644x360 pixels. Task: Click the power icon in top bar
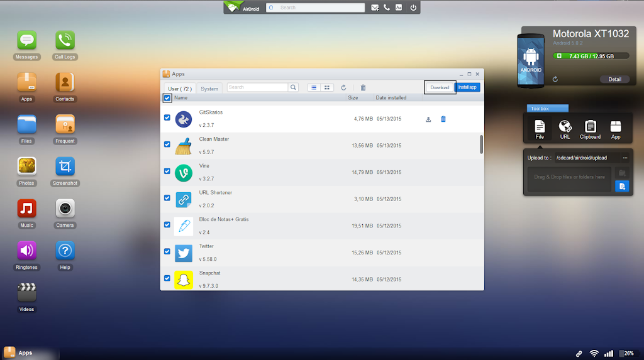(x=413, y=8)
